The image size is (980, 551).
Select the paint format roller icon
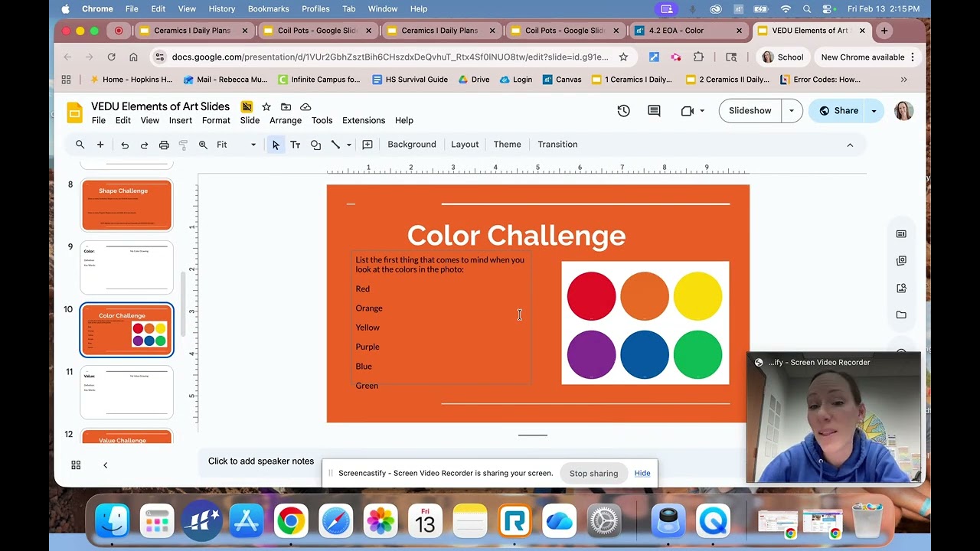tap(183, 145)
